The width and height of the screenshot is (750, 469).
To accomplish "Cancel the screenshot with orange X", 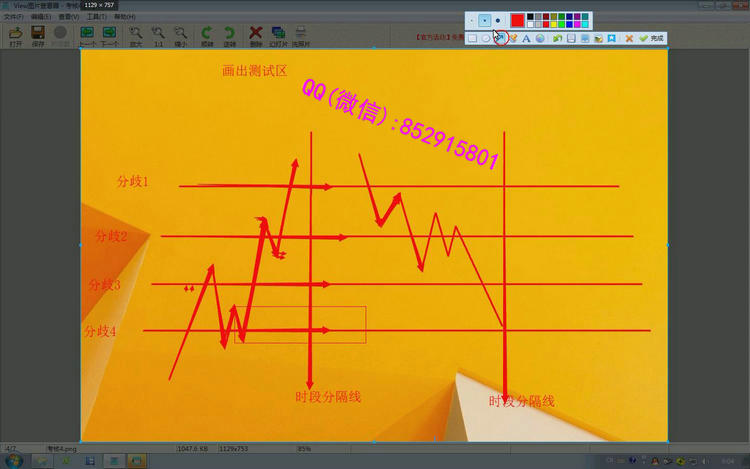I will click(629, 38).
